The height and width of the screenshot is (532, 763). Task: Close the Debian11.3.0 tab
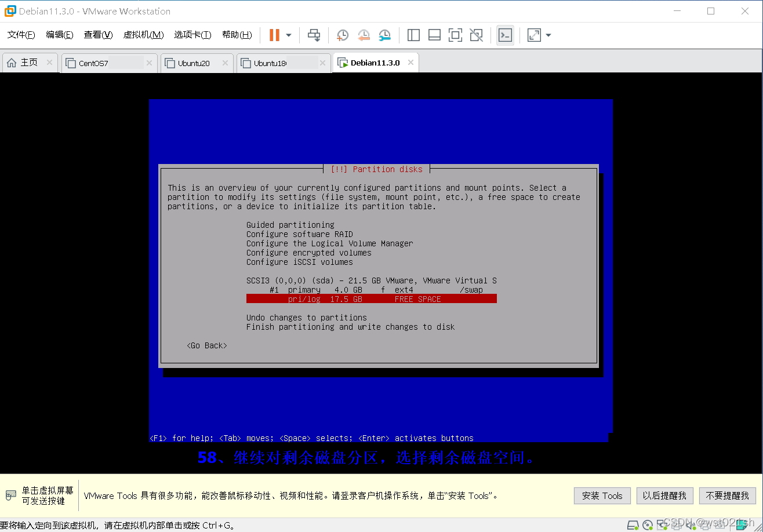410,63
